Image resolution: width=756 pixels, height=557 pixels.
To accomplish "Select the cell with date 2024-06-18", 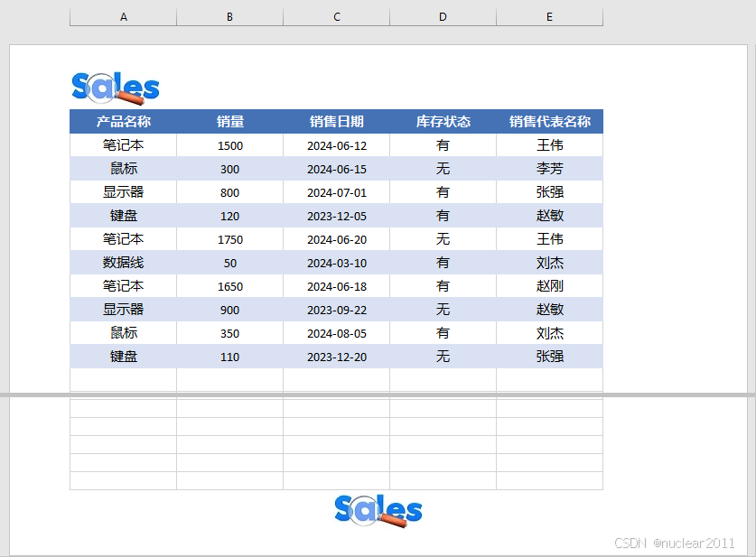I will (337, 286).
